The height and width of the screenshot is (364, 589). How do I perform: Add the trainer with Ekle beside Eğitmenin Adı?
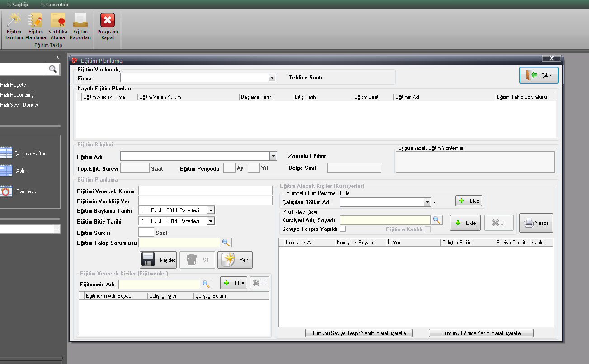[x=234, y=283]
